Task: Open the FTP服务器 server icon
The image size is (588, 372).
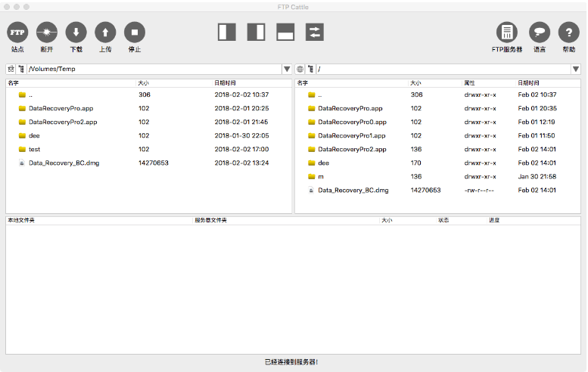Action: click(507, 33)
